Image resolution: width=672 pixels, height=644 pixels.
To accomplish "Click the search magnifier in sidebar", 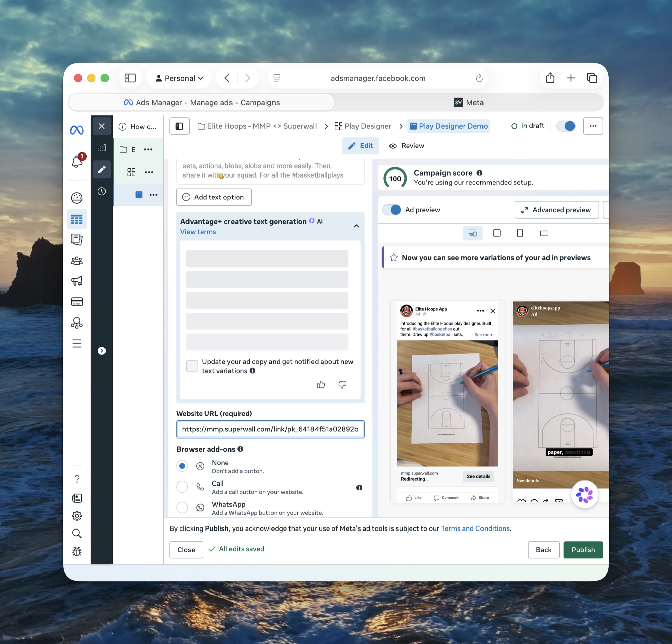I will pos(77,533).
